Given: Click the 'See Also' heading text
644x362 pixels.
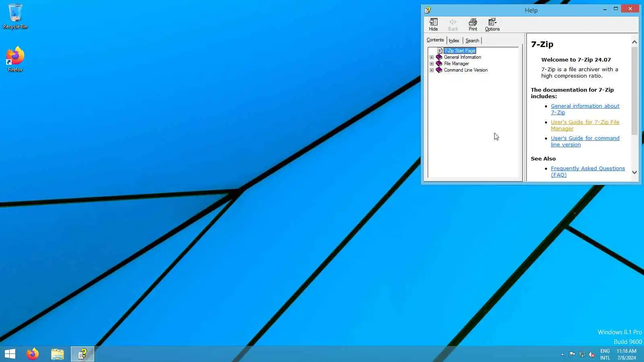Looking at the screenshot, I should [x=543, y=158].
